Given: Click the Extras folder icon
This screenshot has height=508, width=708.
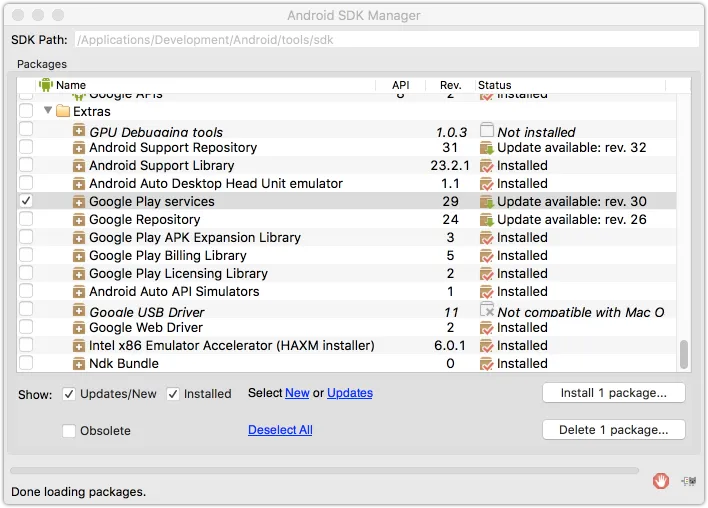Looking at the screenshot, I should (x=63, y=111).
